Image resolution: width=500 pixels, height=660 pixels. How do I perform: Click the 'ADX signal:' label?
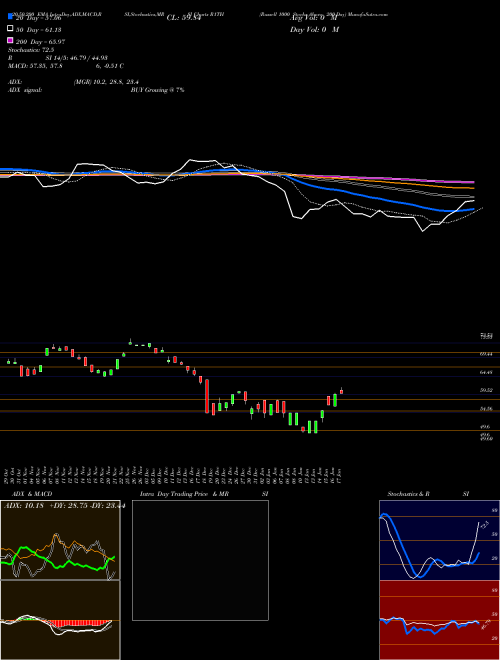point(25,90)
